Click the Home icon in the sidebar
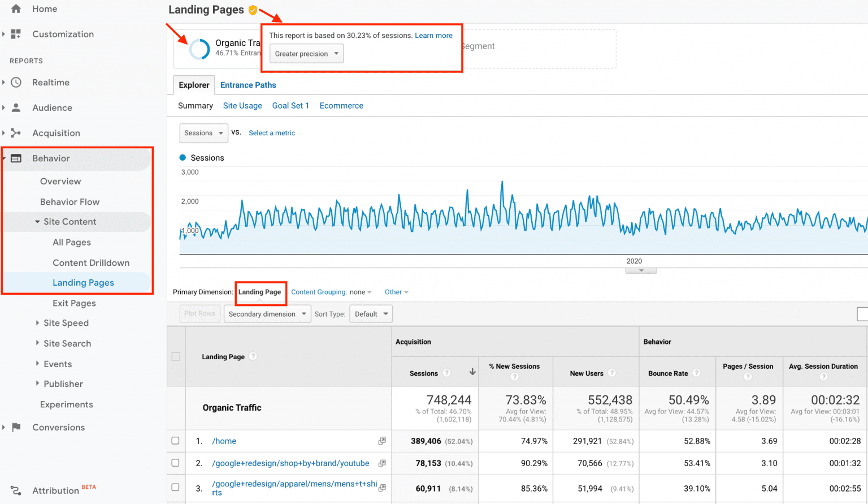 pos(15,8)
